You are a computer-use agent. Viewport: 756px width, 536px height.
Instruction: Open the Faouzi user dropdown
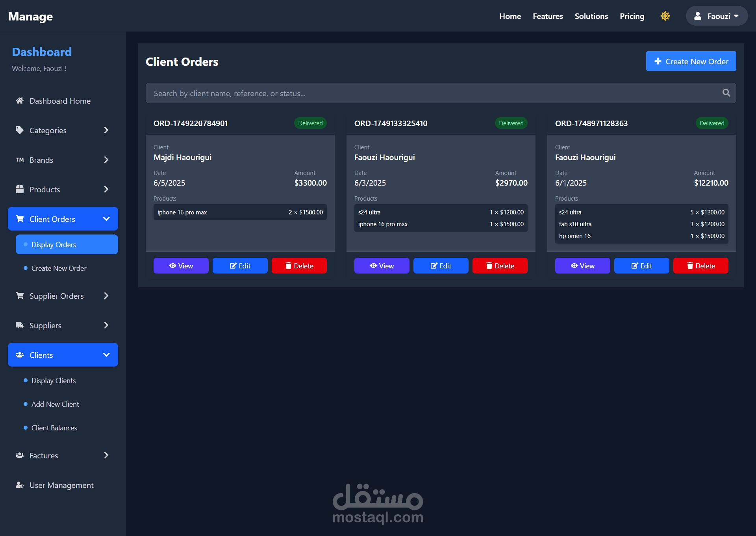click(x=717, y=16)
